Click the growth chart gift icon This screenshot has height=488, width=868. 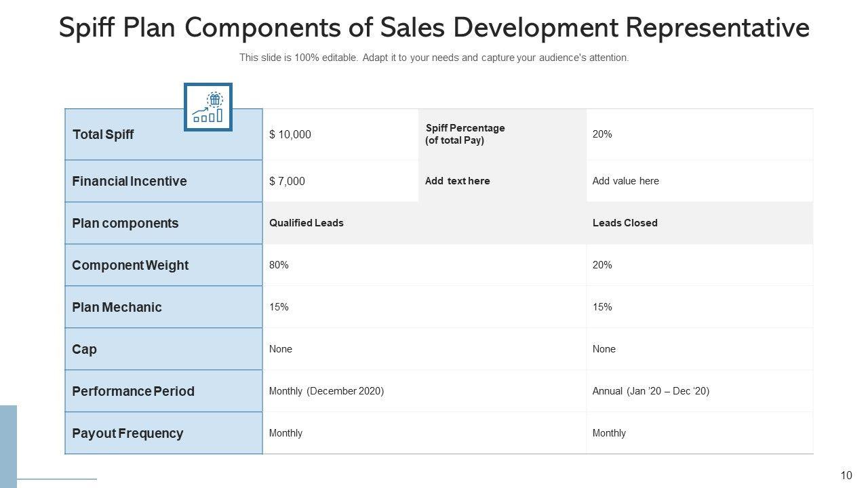point(208,107)
